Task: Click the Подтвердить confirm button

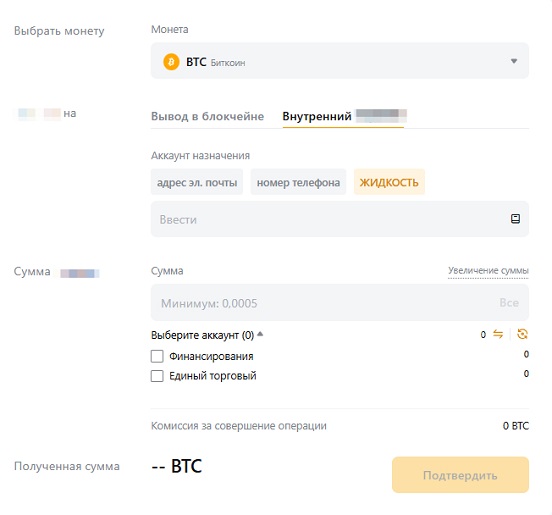Action: pyautogui.click(x=460, y=475)
